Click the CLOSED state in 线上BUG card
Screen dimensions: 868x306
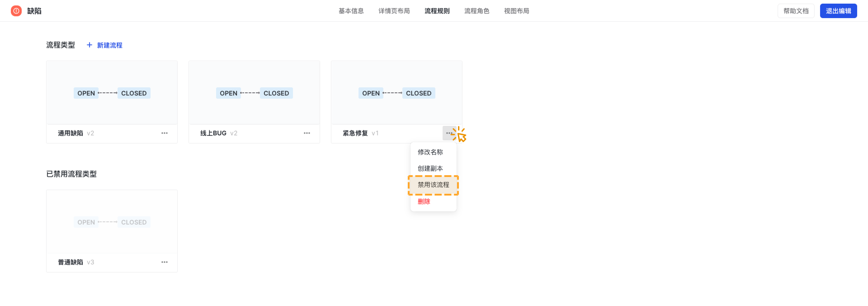pos(276,93)
